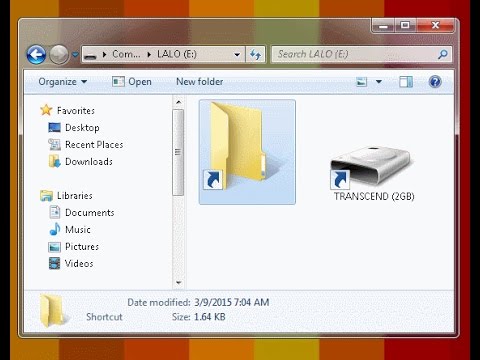The height and width of the screenshot is (360, 480).
Task: Click the Downloads folder icon
Action: [x=54, y=161]
